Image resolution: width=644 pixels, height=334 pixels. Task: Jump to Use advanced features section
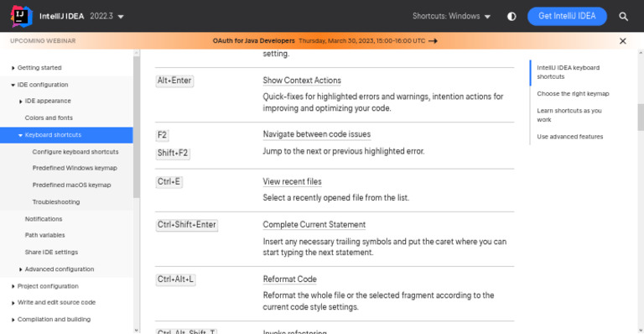(x=569, y=137)
